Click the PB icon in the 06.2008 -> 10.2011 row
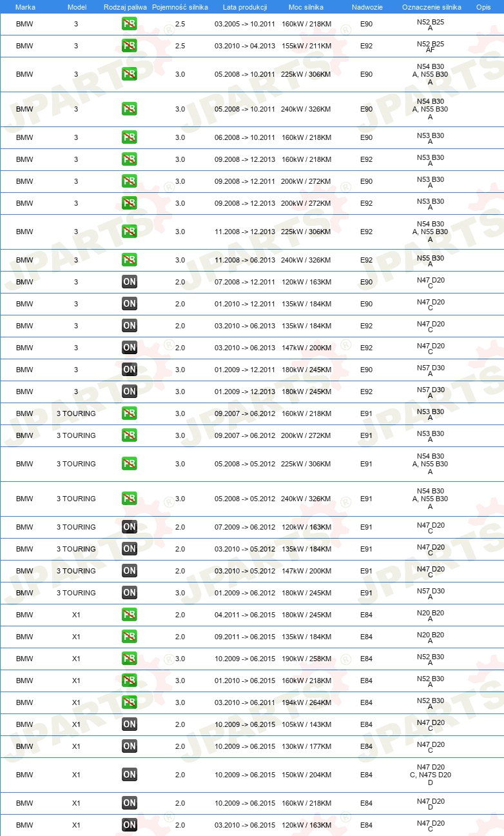The width and height of the screenshot is (504, 836). click(130, 137)
